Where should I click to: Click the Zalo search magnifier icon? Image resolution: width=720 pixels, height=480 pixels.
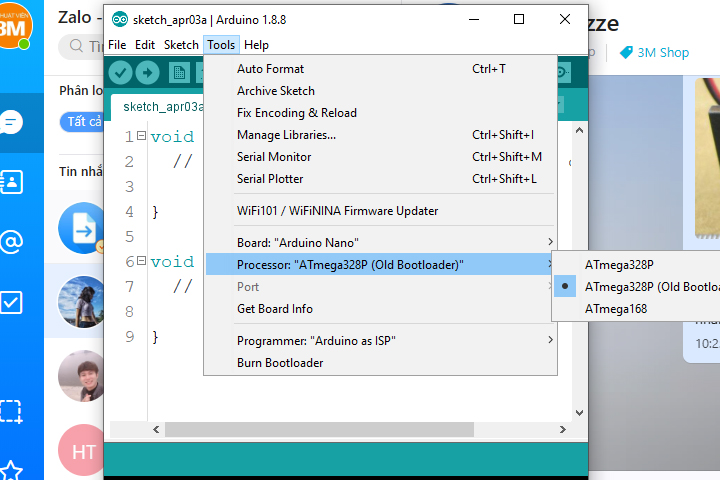[x=76, y=45]
